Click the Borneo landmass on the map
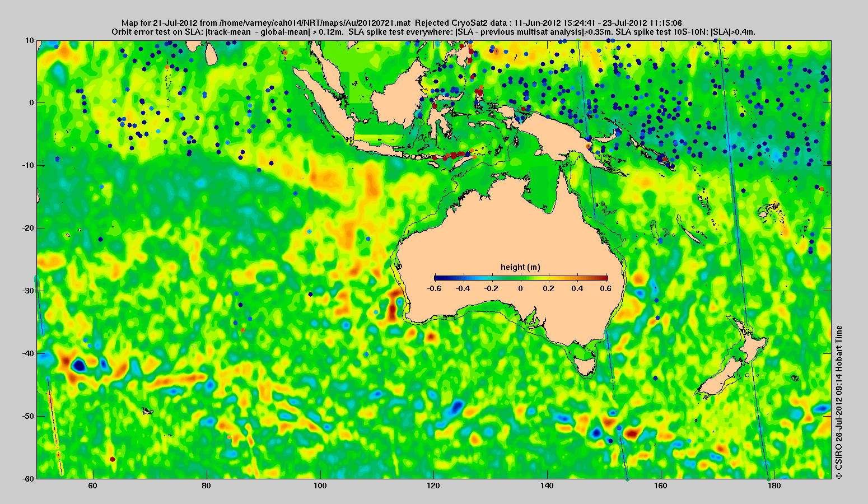Screen dimensions: 868x504 399,95
